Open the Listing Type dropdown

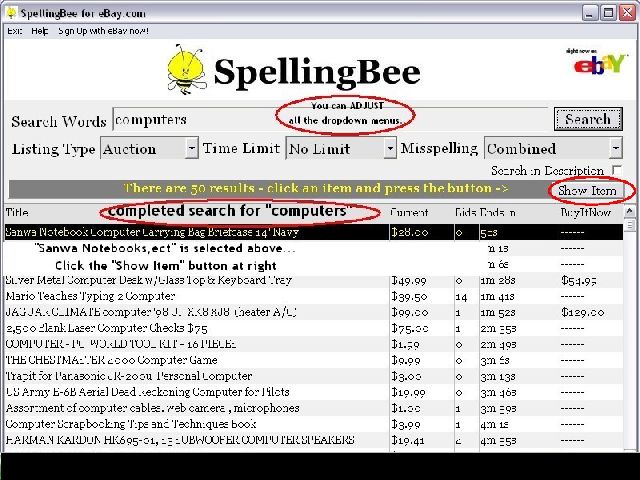pos(191,148)
